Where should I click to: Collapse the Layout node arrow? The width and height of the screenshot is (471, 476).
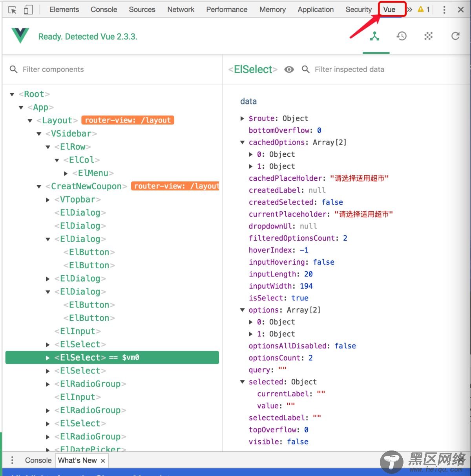tap(30, 121)
